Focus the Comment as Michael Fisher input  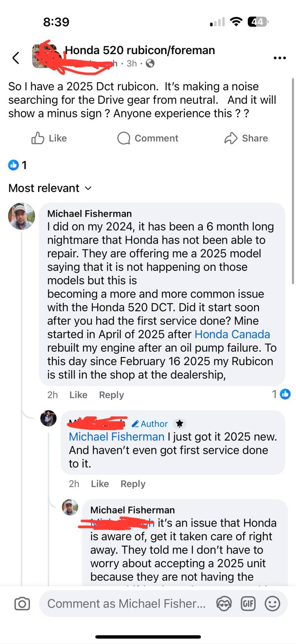click(126, 604)
